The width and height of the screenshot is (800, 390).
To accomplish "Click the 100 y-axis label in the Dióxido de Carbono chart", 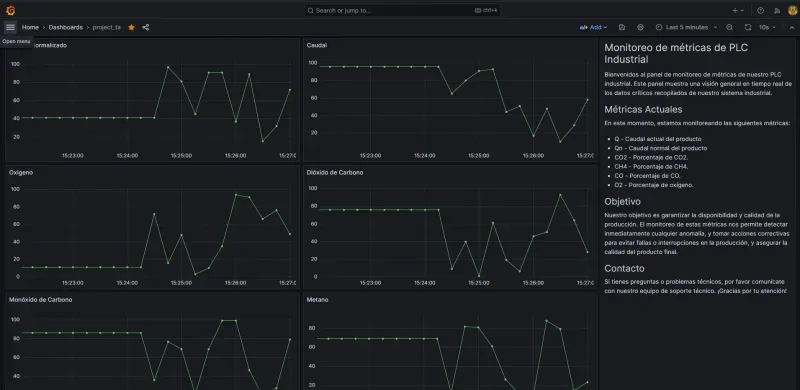I will (x=312, y=188).
